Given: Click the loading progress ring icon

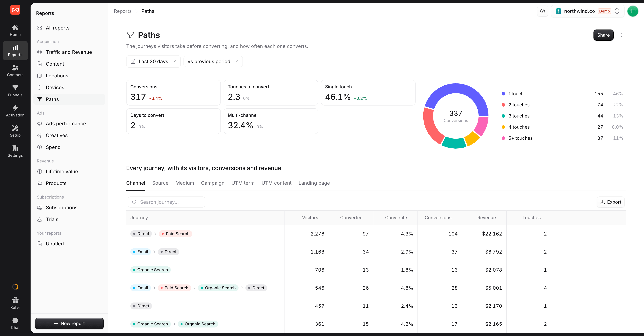Looking at the screenshot, I should [x=15, y=287].
